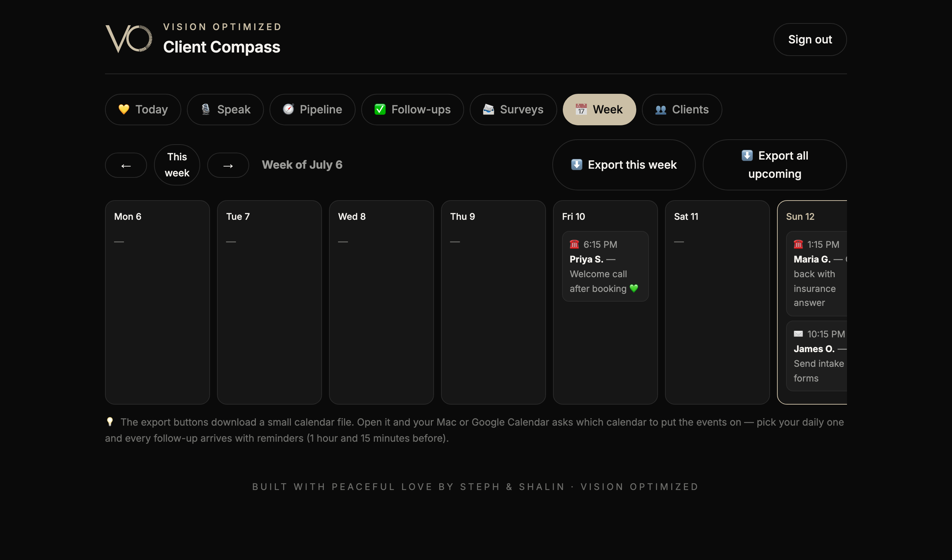Switch to the Clients tab
This screenshot has width=952, height=560.
(x=682, y=110)
